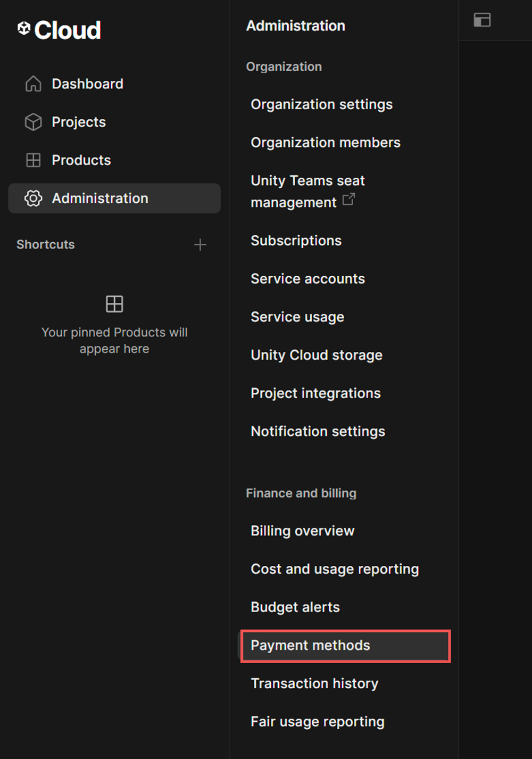Open Organization settings
Screen dimensions: 532x759
click(321, 104)
